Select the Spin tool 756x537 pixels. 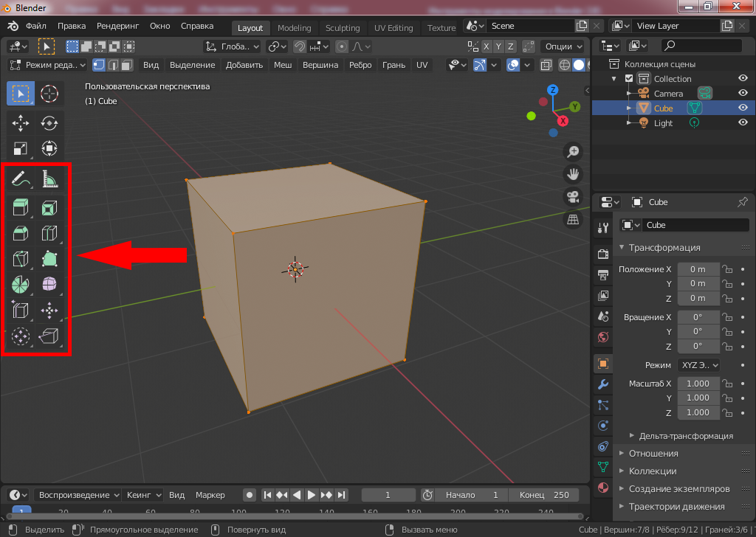(21, 284)
